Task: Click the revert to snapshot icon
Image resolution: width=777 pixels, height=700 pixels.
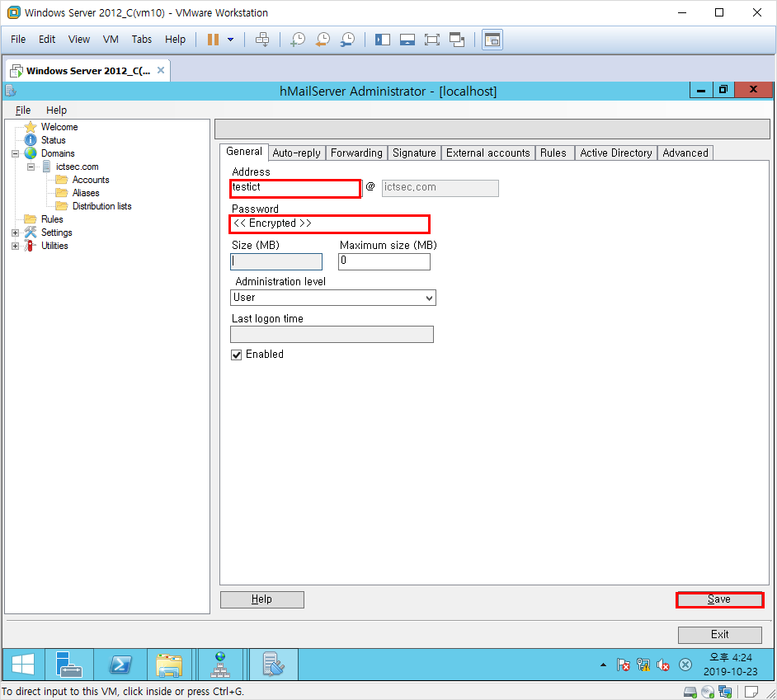Action: [323, 40]
